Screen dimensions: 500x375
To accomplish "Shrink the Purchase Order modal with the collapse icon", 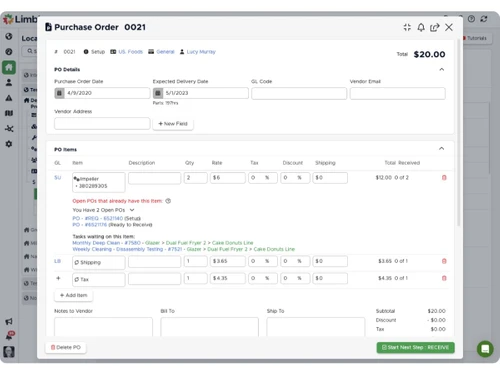I will 407,27.
